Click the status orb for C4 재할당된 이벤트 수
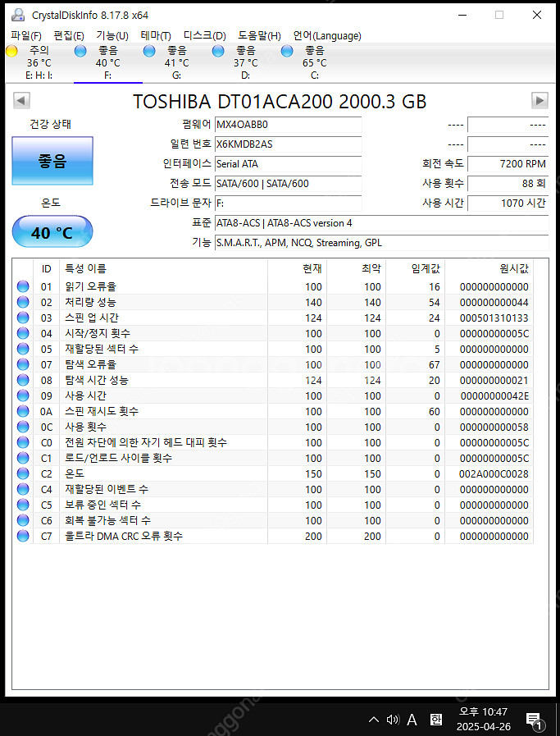Image resolution: width=560 pixels, height=736 pixels. point(22,489)
